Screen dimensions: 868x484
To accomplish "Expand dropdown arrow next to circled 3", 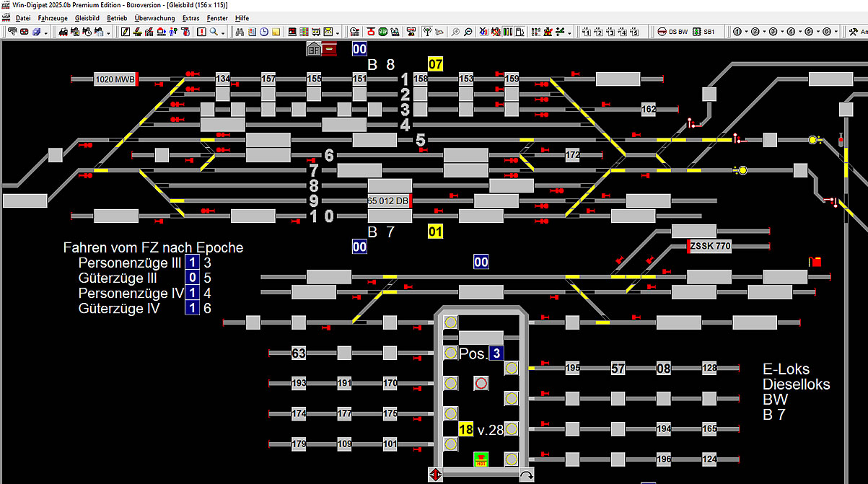I will click(x=782, y=32).
